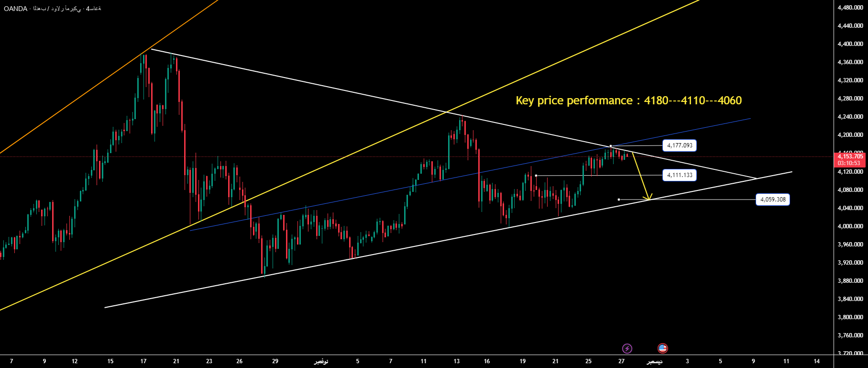Image resolution: width=868 pixels, height=368 pixels.
Task: Click the yellow arrowhead pointing at the lower trendline
Action: 648,198
